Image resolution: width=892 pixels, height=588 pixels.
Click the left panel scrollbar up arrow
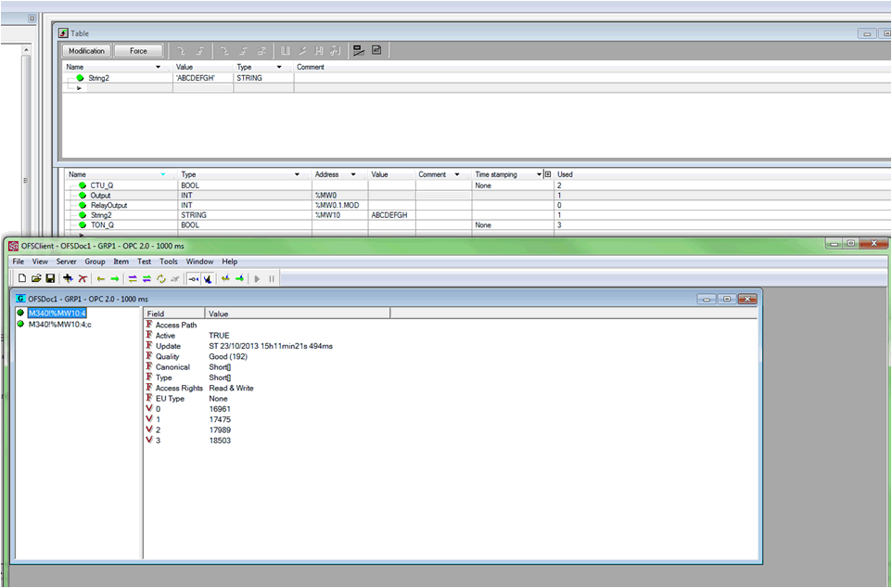26,50
